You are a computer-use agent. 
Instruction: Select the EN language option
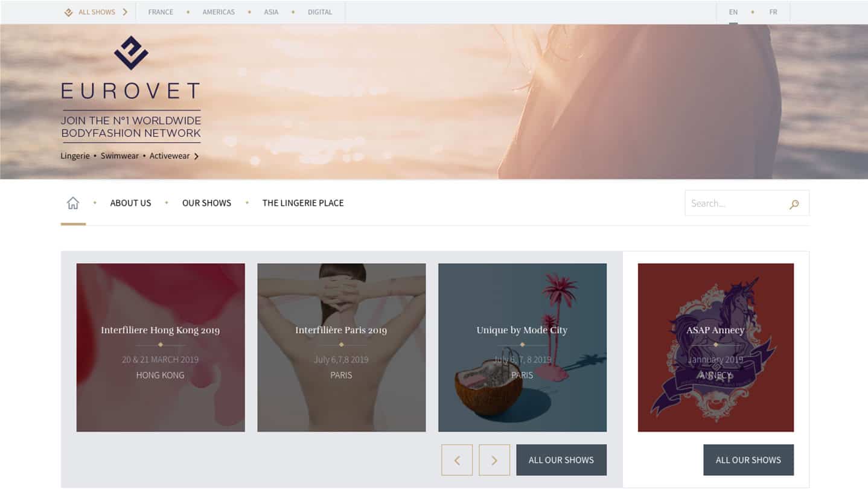pyautogui.click(x=733, y=12)
